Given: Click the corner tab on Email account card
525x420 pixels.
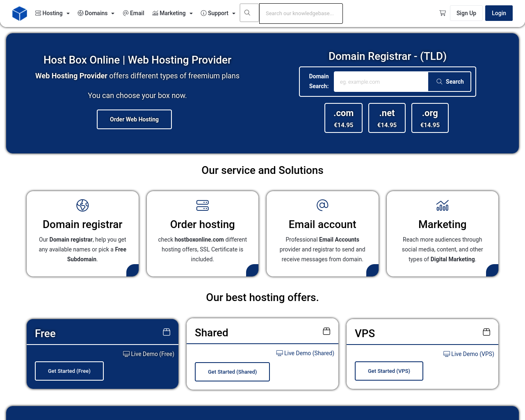Looking at the screenshot, I should click(x=372, y=271).
